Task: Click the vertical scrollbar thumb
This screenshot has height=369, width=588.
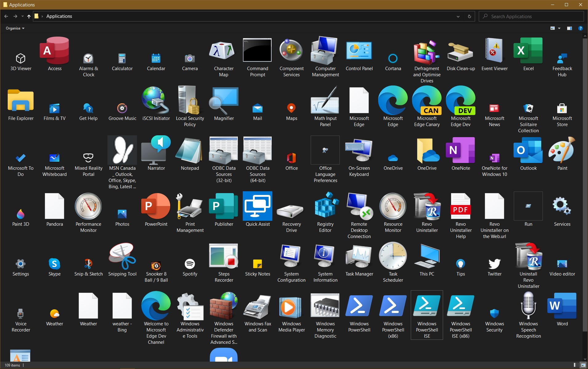Action: coord(585,184)
